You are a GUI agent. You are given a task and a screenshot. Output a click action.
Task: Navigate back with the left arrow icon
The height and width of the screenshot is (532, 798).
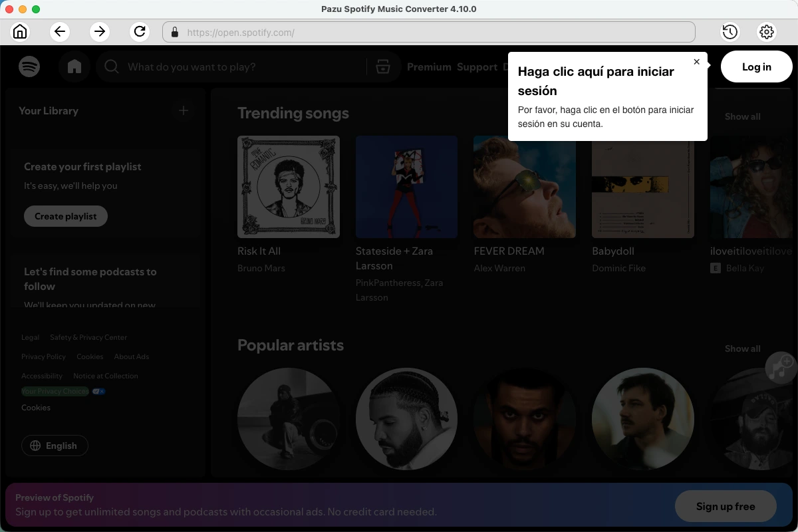tap(60, 31)
